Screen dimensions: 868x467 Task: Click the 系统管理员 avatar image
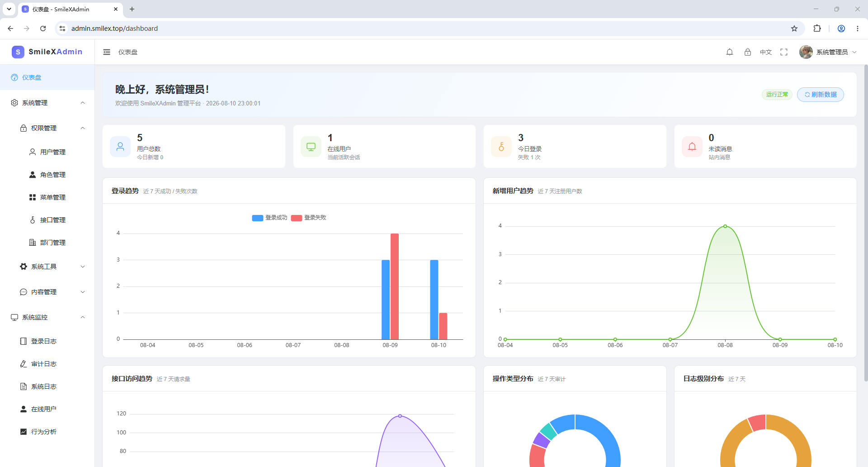(806, 52)
